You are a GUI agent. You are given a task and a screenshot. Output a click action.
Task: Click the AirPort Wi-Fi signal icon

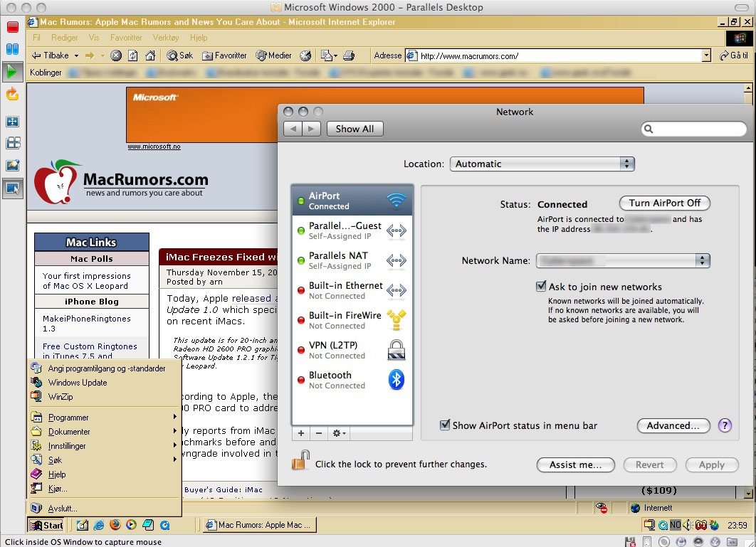[397, 200]
